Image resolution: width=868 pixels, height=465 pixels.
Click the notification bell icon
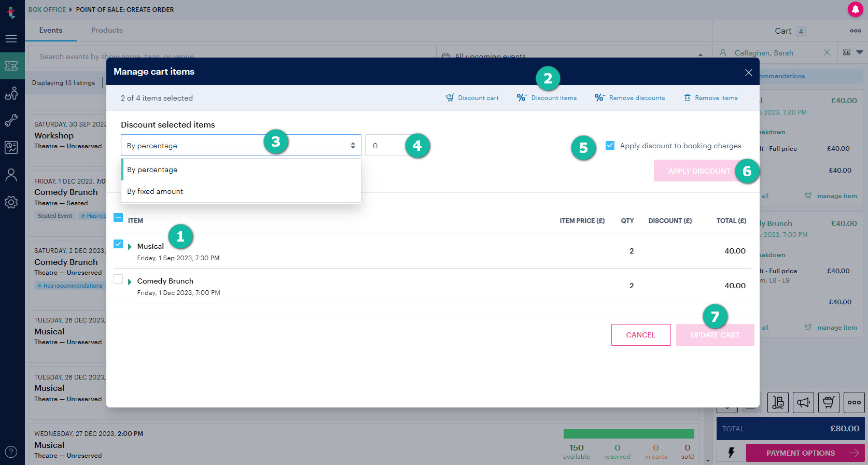[x=855, y=9]
